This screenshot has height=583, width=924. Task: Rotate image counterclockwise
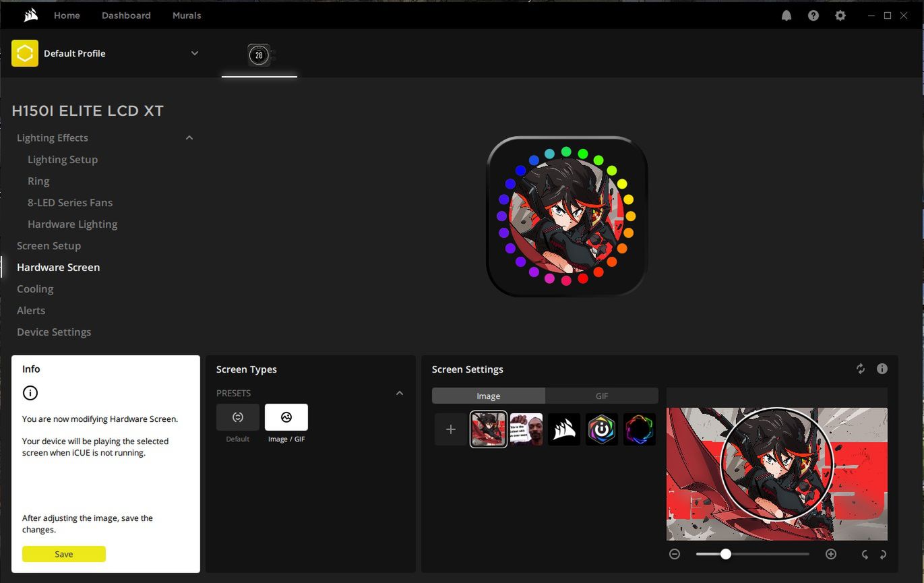[x=865, y=555]
